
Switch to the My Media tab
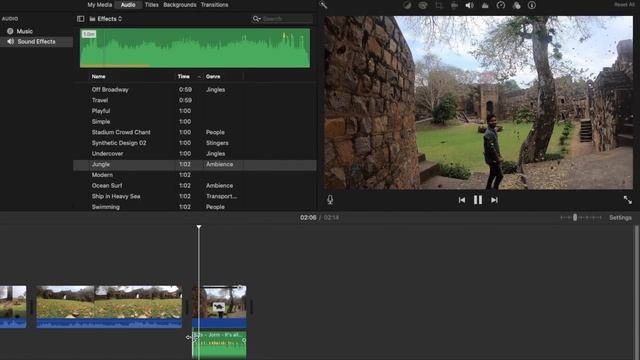coord(100,5)
